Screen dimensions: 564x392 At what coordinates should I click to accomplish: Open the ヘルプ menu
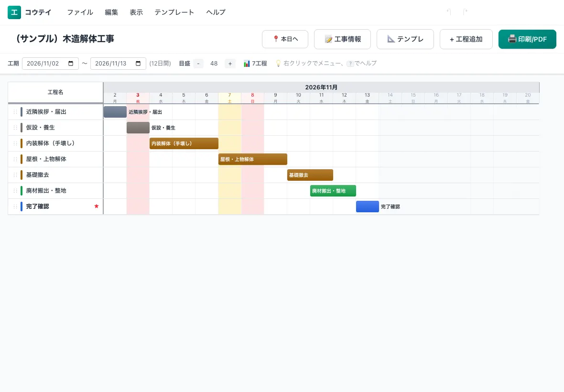click(216, 12)
